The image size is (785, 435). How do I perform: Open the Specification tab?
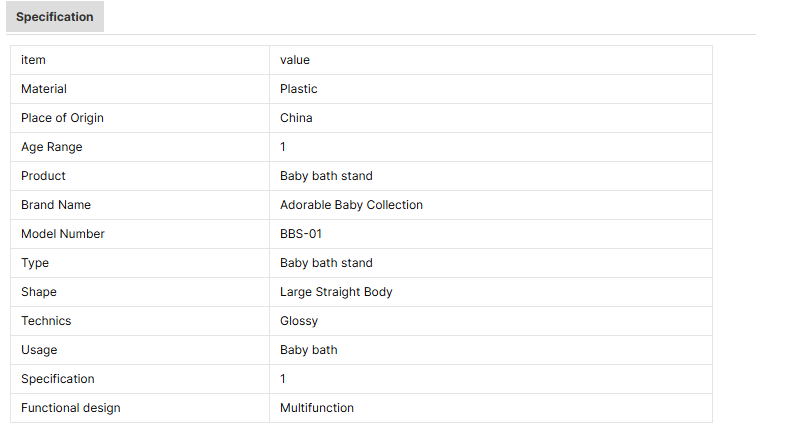pyautogui.click(x=55, y=17)
